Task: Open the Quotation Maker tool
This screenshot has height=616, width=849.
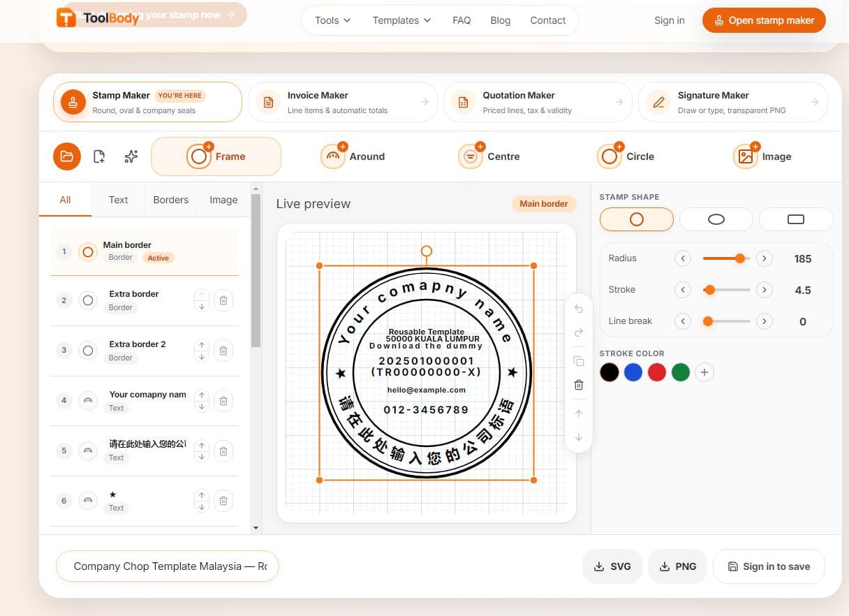Action: click(x=538, y=103)
